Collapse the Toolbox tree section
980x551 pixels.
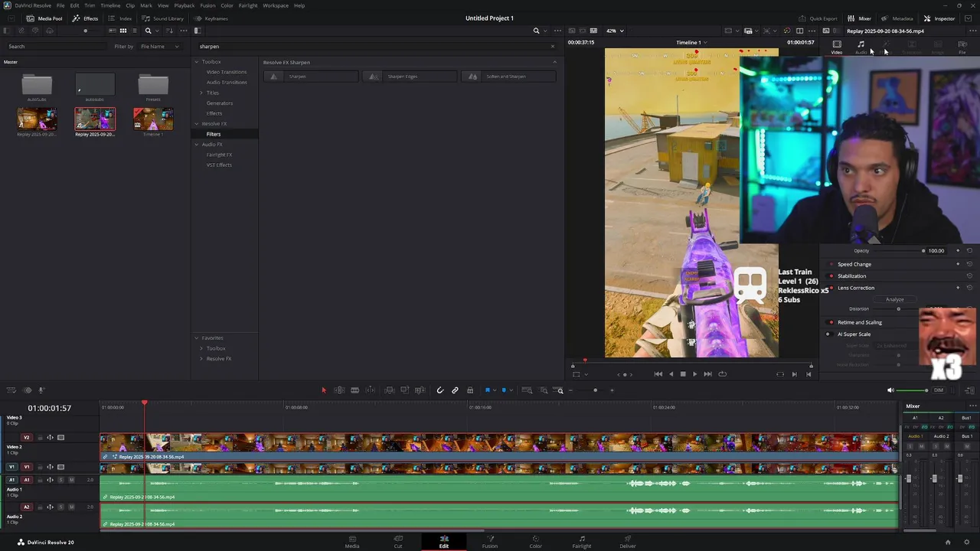196,62
